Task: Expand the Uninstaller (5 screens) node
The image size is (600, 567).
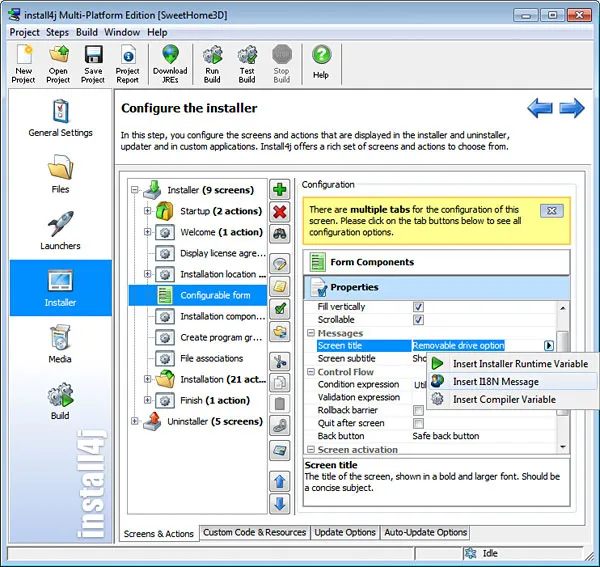Action: (x=134, y=421)
